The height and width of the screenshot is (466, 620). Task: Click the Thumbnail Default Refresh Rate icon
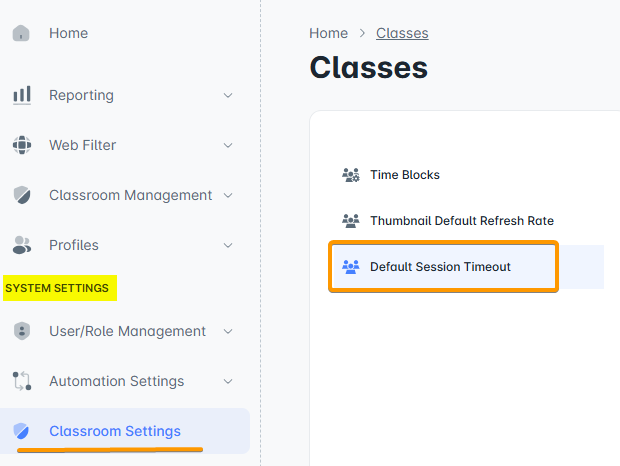point(350,221)
